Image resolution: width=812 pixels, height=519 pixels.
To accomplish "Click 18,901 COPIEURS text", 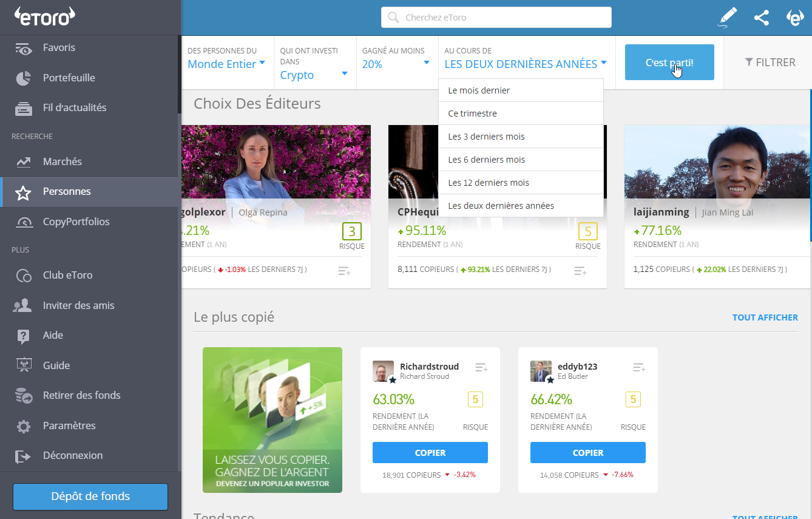I will (x=411, y=475).
